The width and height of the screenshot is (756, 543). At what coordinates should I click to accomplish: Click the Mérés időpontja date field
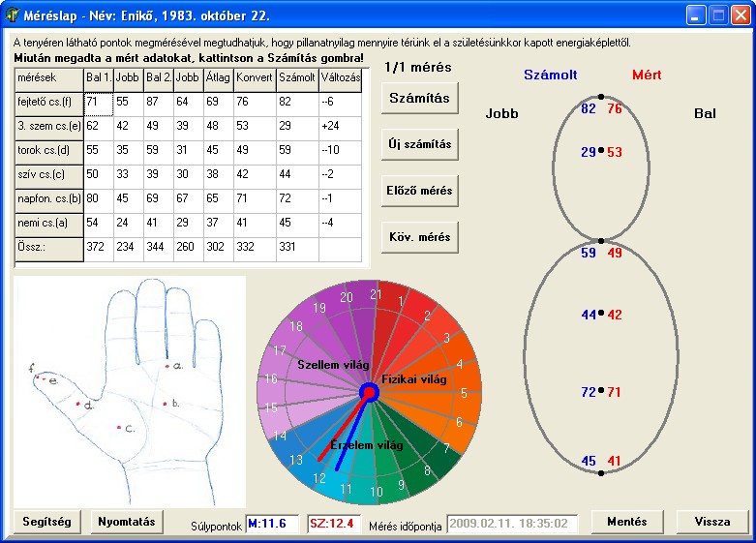(512, 524)
